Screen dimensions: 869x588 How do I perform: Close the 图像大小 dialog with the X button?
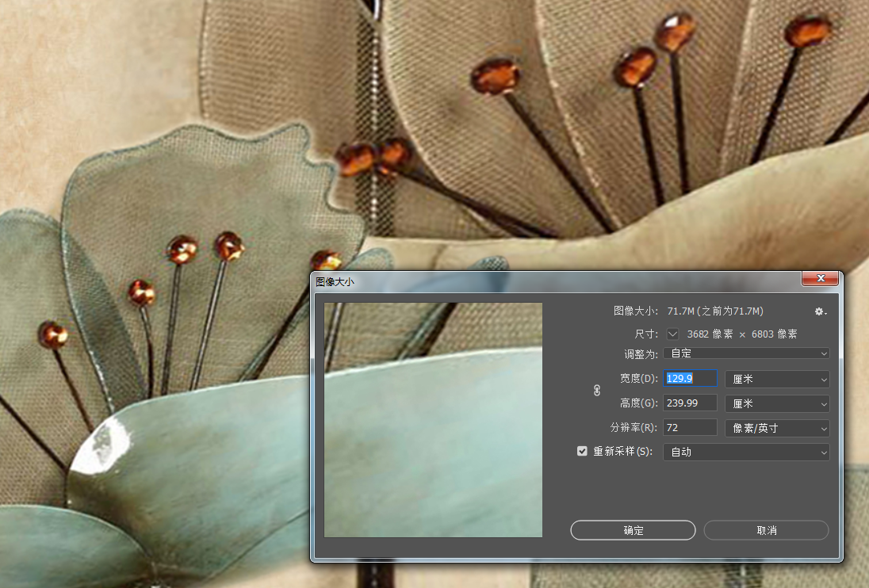coord(821,278)
